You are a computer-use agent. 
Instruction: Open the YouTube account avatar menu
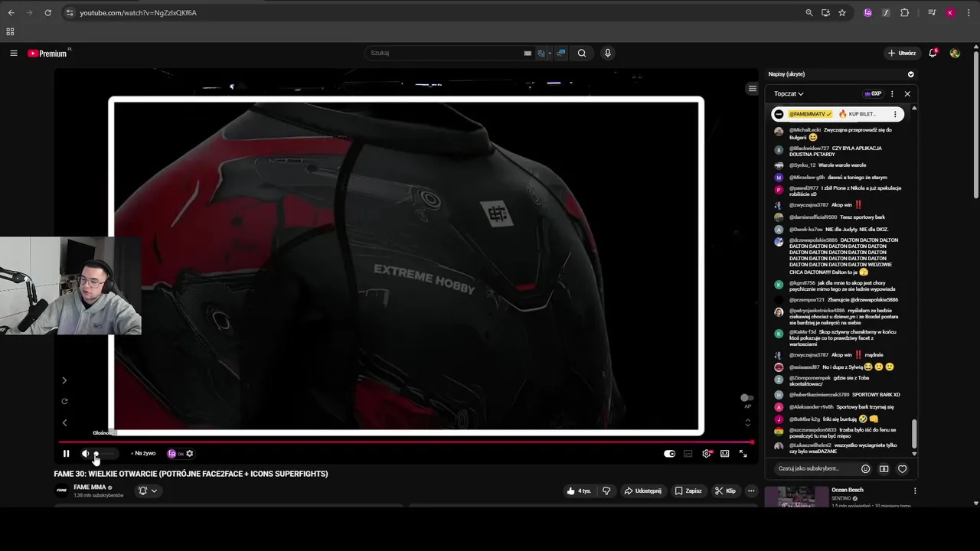955,53
